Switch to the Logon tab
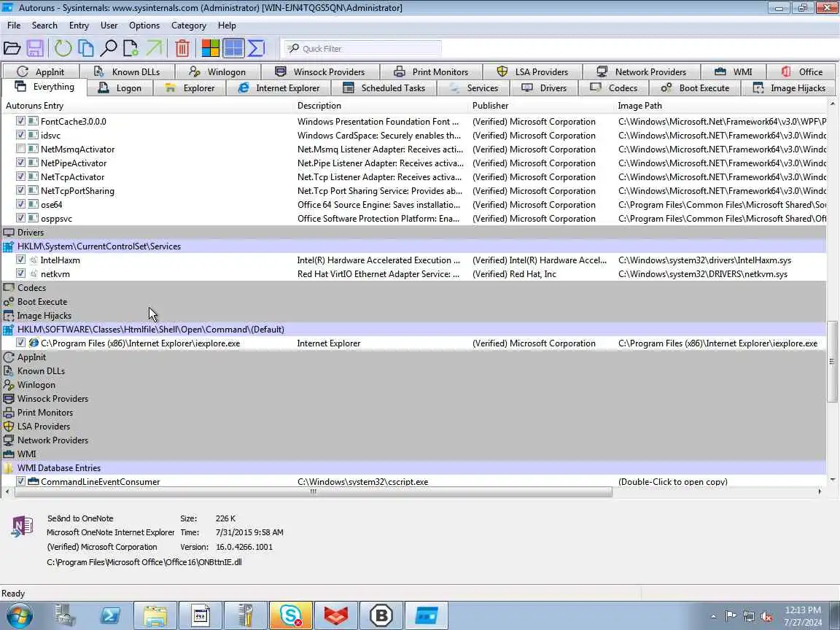840x630 pixels. [120, 87]
